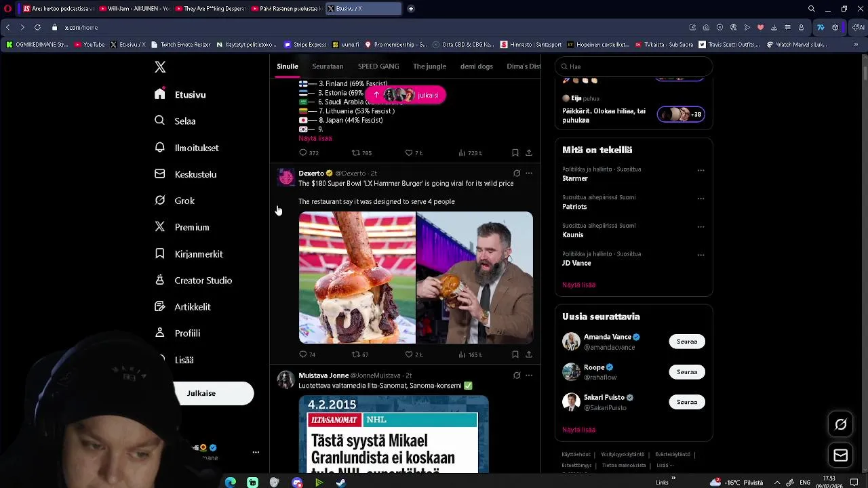The width and height of the screenshot is (868, 488).
Task: Switch to the Seurataan tab
Action: 328,66
